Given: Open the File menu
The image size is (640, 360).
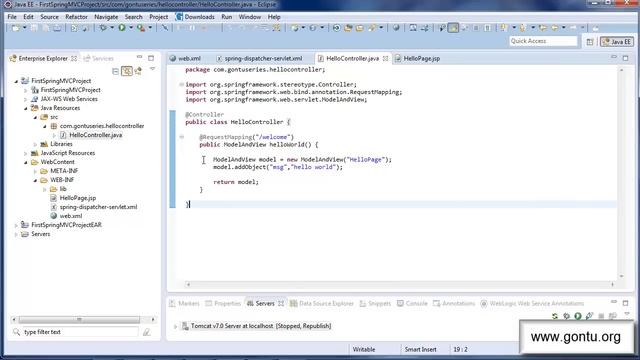Looking at the screenshot, I should [x=12, y=17].
